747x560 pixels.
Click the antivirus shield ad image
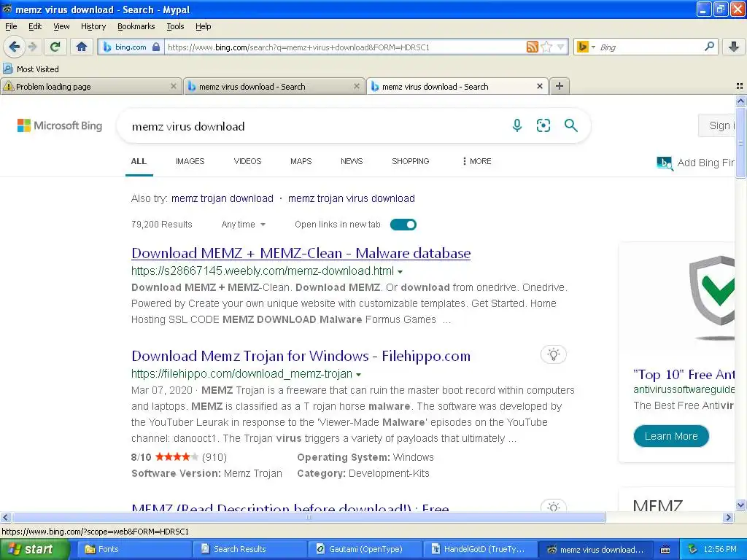(712, 297)
